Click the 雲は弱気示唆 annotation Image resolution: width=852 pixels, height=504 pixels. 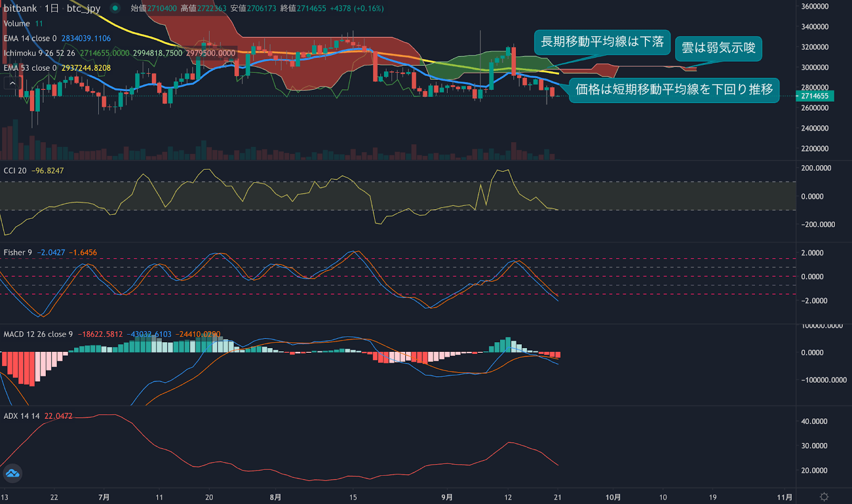[x=718, y=48]
